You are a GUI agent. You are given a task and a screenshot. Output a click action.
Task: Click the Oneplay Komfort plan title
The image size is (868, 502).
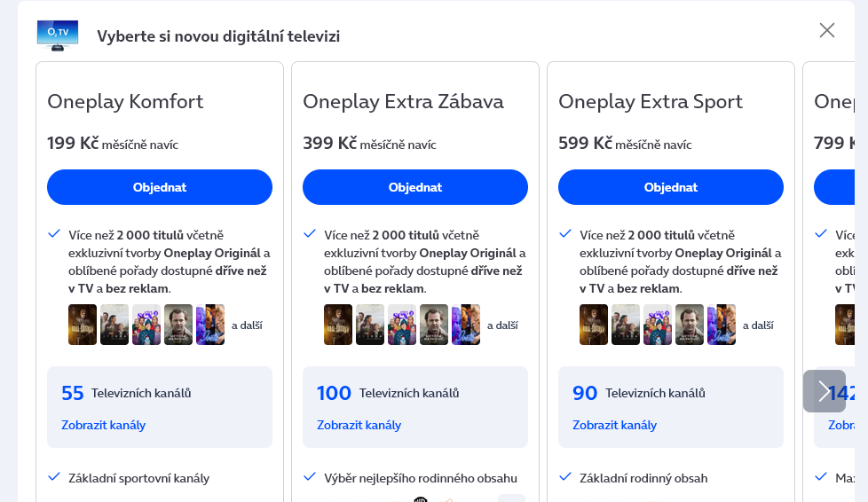125,101
